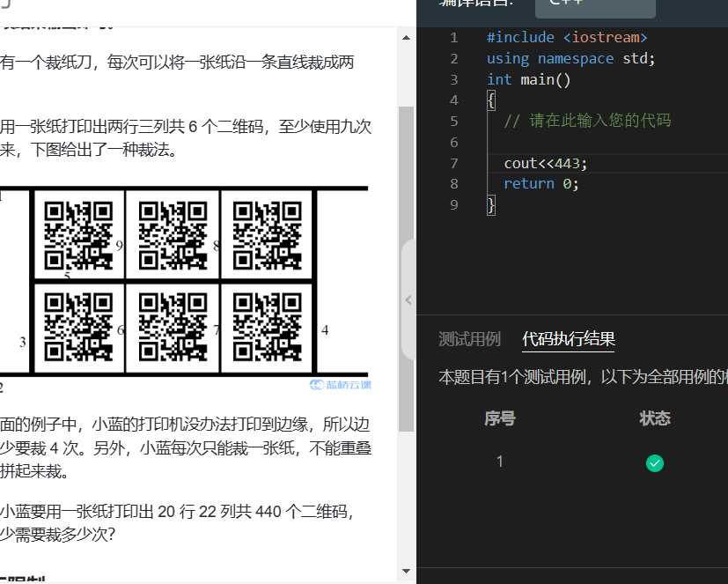Place cursor on the cout<<443; code line
The image size is (728, 584).
[x=546, y=164]
